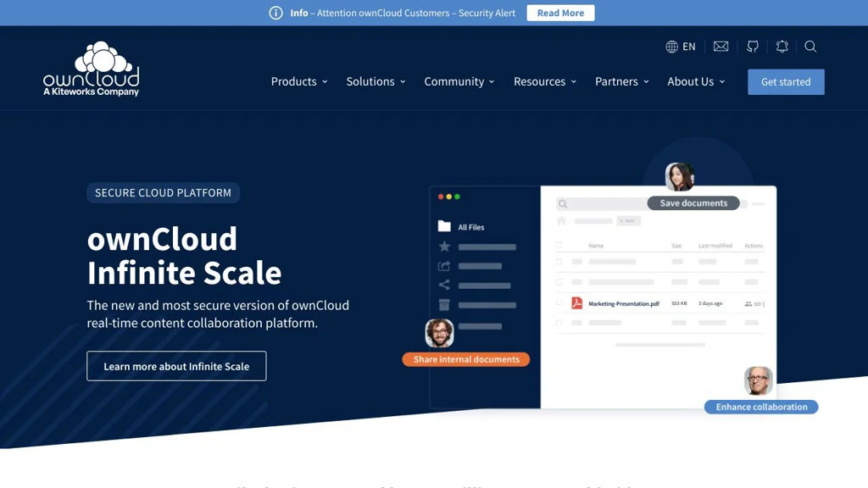The image size is (868, 488).
Task: Expand the About Us menu
Action: point(696,81)
